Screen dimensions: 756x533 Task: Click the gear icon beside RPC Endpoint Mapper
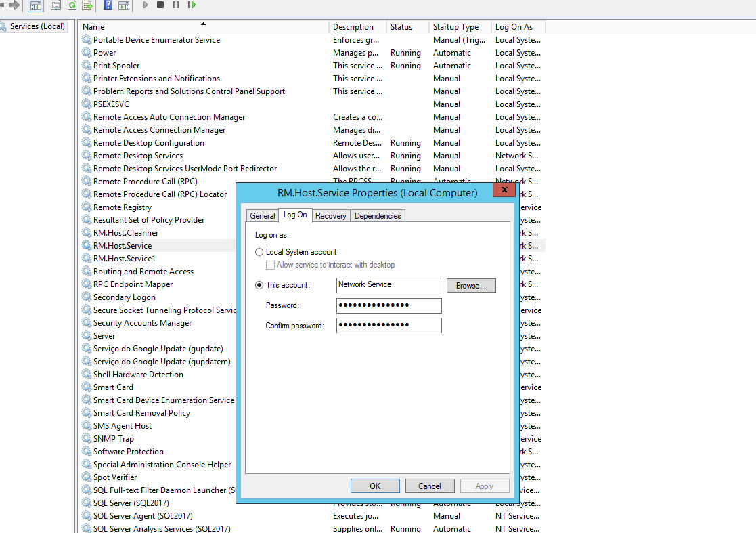(x=87, y=284)
